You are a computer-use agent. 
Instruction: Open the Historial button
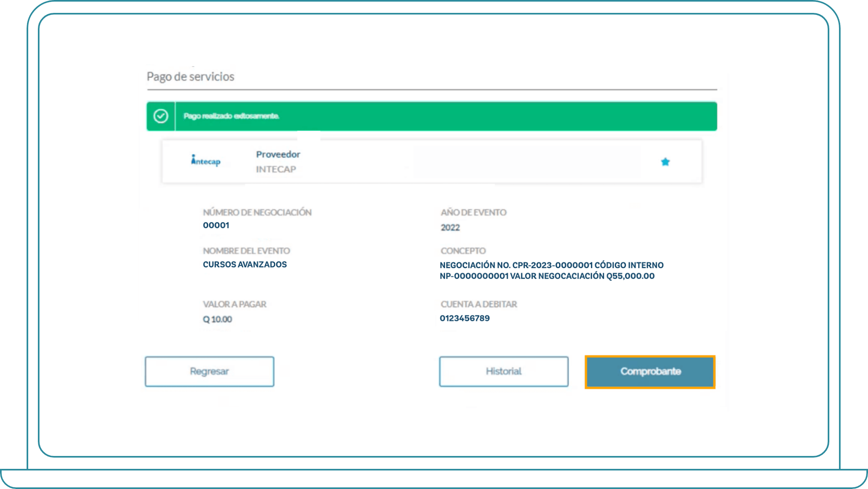pos(503,371)
